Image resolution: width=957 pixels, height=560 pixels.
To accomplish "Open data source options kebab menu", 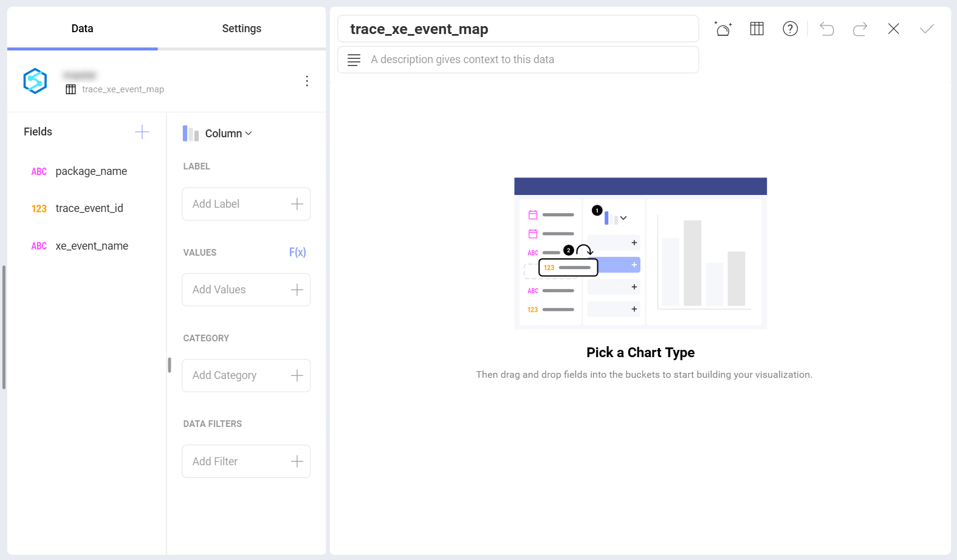I will point(307,81).
